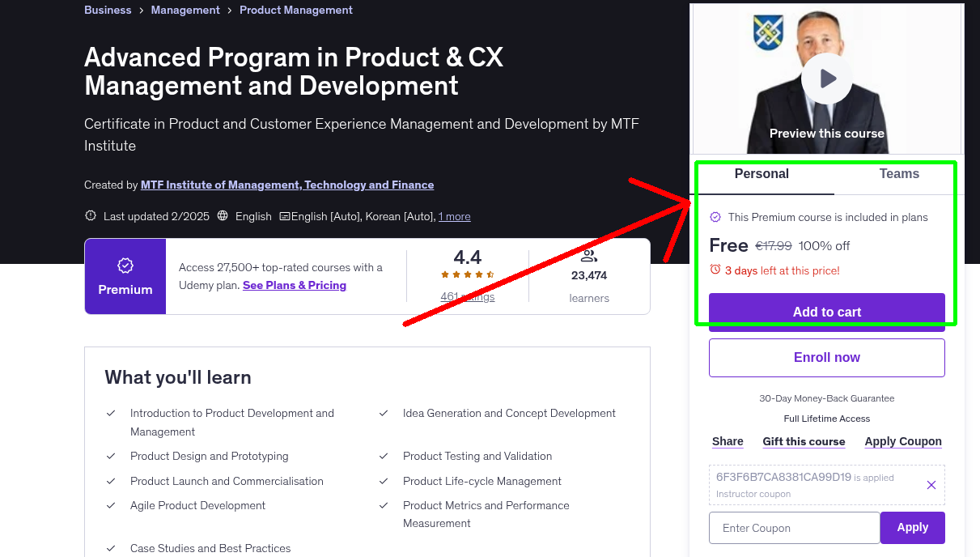This screenshot has width=980, height=557.
Task: Open the Business breadcrumb link
Action: tap(108, 10)
